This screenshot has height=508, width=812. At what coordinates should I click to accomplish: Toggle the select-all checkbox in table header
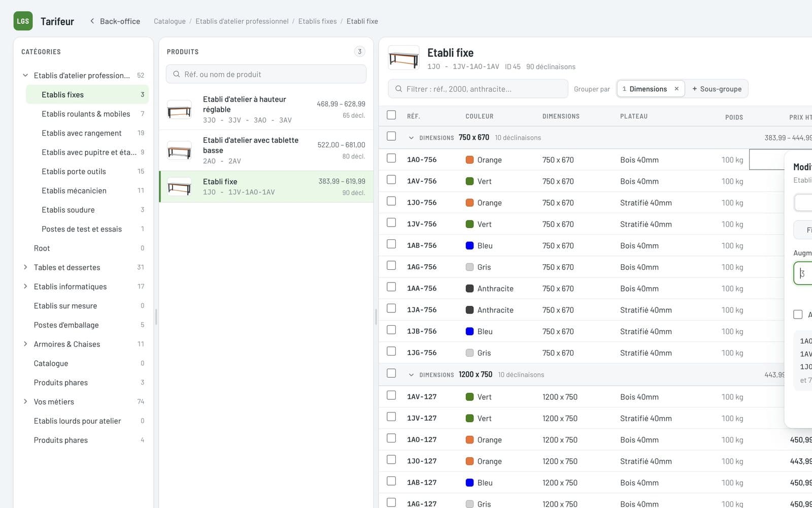[x=391, y=115]
